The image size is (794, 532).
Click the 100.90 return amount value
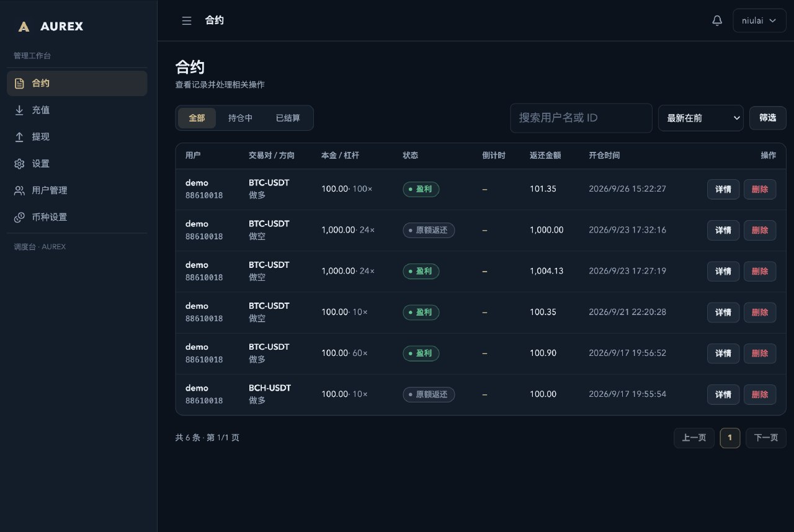pos(543,353)
